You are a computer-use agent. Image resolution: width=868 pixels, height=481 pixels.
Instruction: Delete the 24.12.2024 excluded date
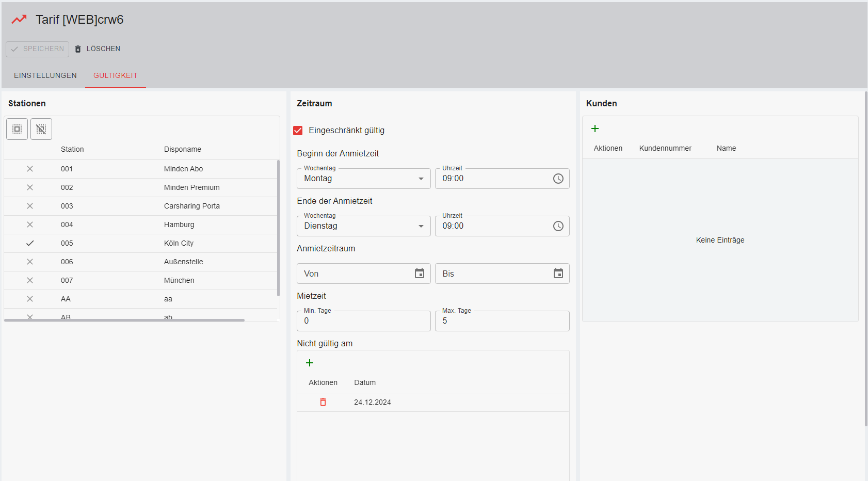click(x=323, y=402)
